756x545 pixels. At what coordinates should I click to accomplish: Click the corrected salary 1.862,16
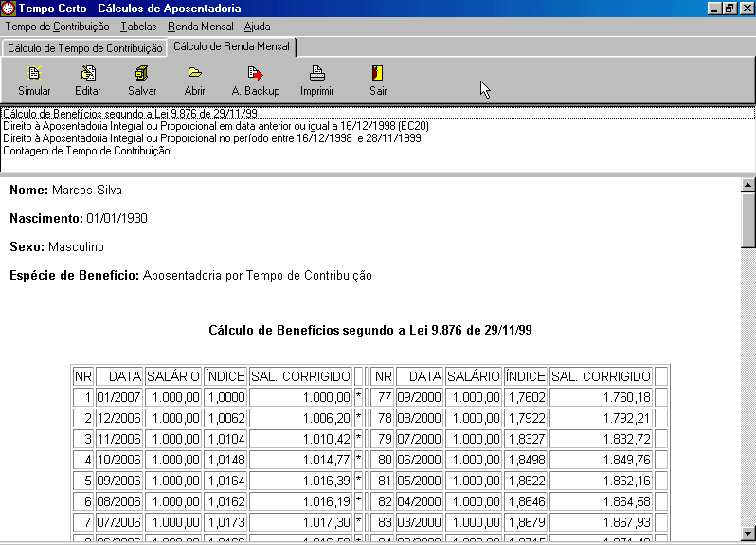point(602,481)
